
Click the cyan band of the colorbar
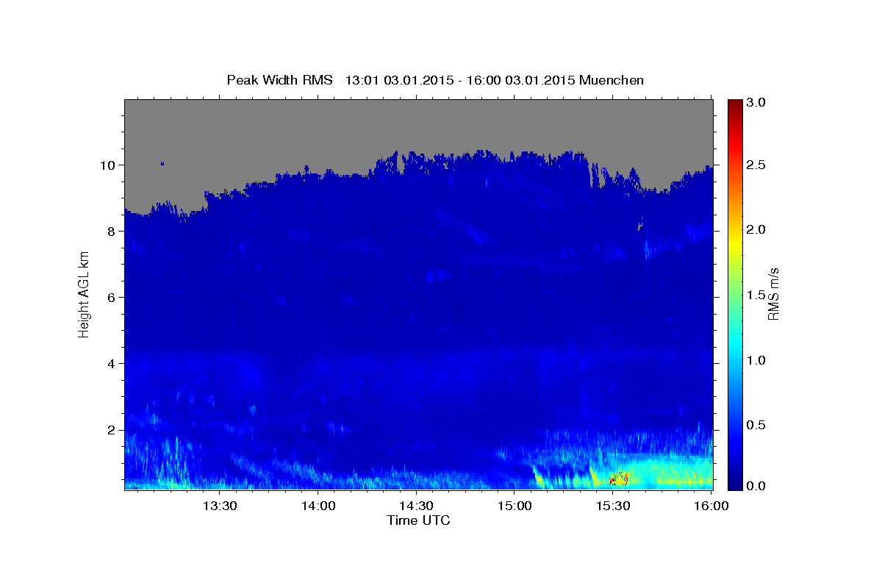[x=735, y=342]
